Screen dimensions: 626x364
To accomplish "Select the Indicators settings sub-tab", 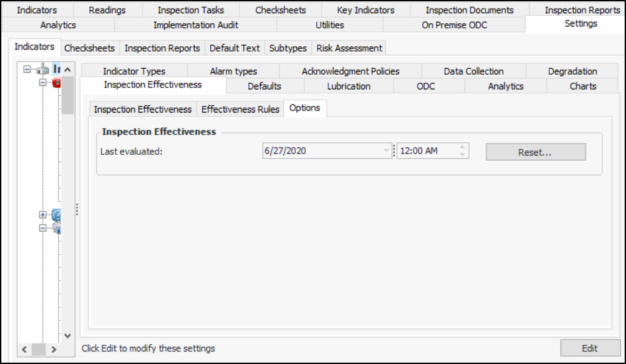I will tap(34, 47).
